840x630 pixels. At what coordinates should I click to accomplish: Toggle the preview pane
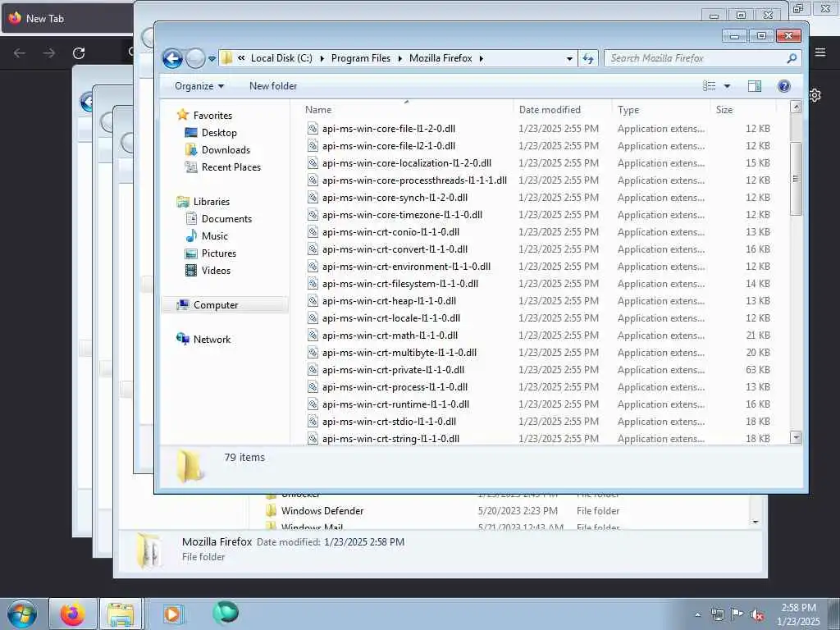(755, 85)
